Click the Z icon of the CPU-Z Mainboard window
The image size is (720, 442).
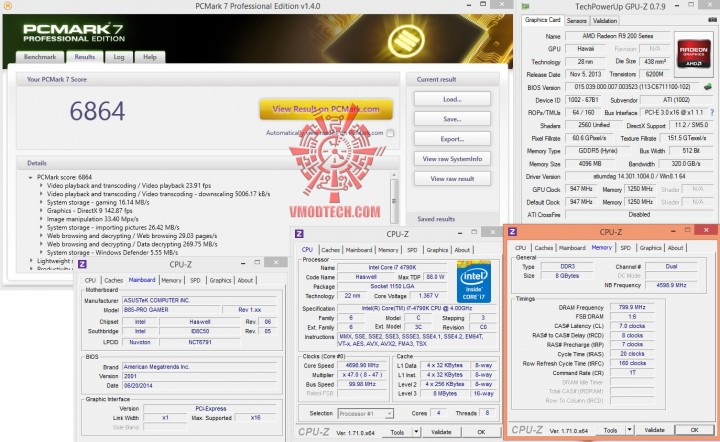[x=82, y=264]
